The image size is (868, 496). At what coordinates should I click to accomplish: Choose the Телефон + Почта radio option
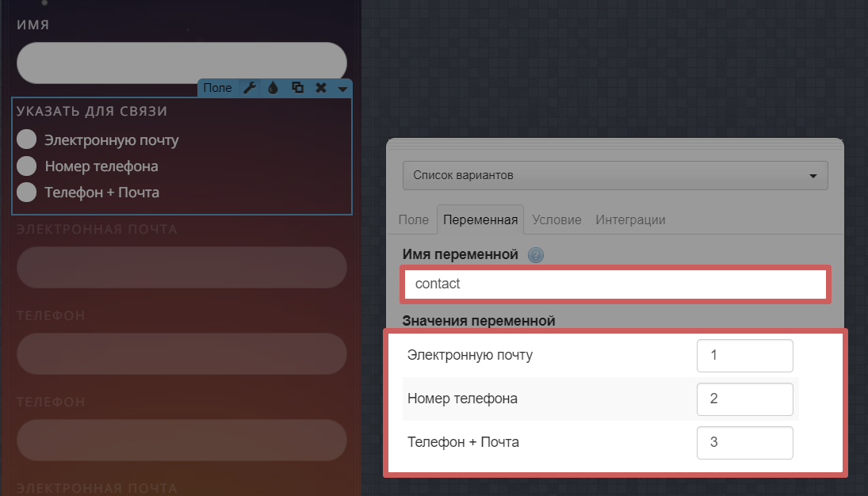pos(27,193)
